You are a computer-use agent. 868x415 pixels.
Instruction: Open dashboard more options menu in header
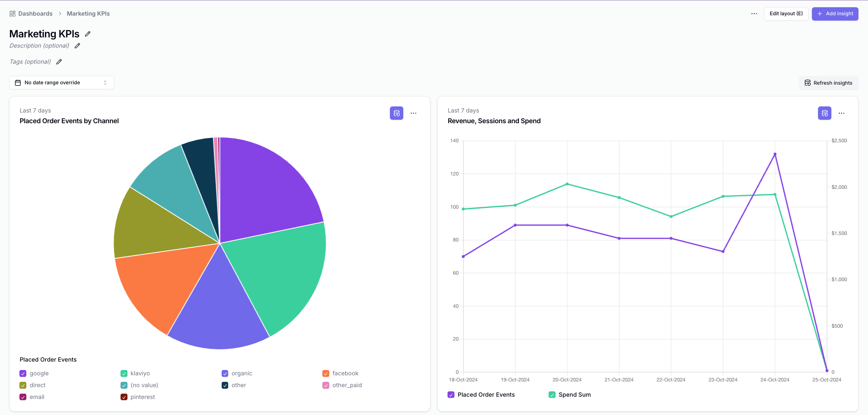click(754, 14)
